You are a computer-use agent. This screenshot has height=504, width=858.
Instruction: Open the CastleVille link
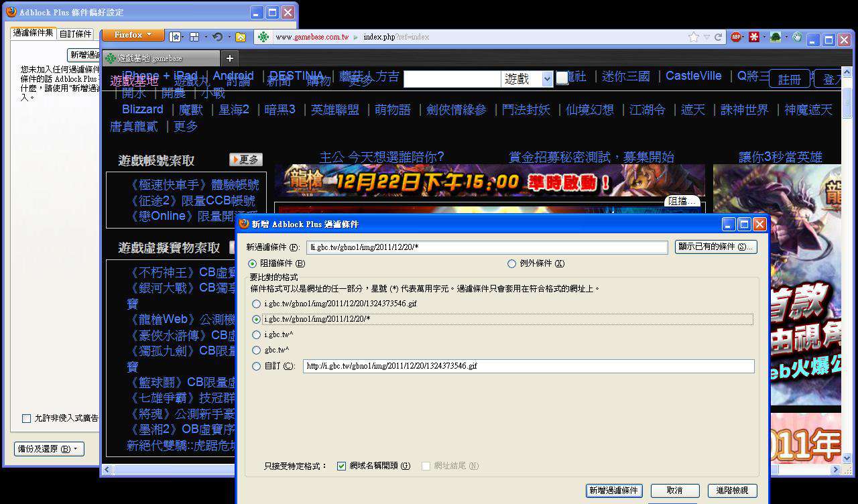(694, 76)
